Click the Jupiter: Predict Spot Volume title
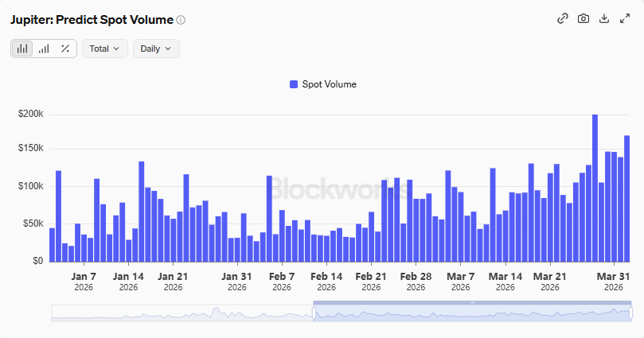 [x=92, y=20]
